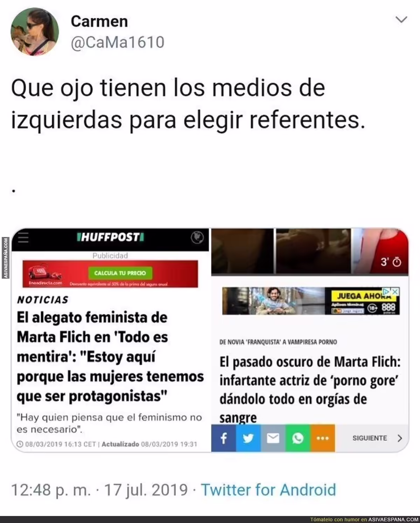The image size is (420, 523).
Task: Share article via Twitter icon
Action: [x=248, y=438]
